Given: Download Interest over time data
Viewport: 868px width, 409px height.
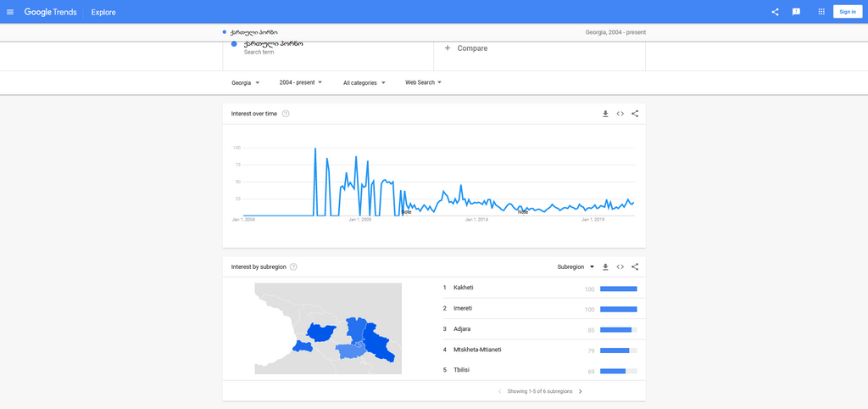Looking at the screenshot, I should 605,114.
